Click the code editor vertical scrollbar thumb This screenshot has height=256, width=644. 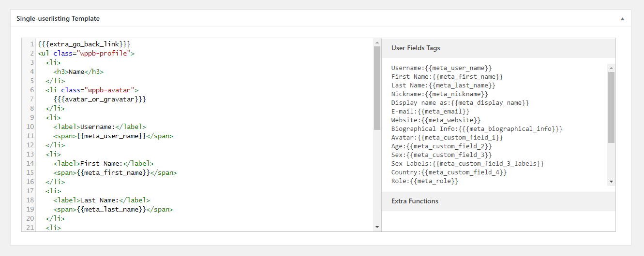pos(377,88)
